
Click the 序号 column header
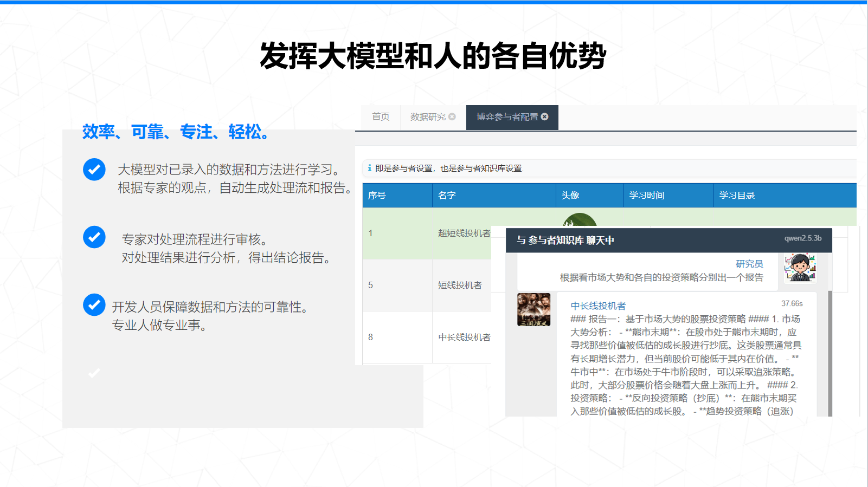(x=397, y=195)
